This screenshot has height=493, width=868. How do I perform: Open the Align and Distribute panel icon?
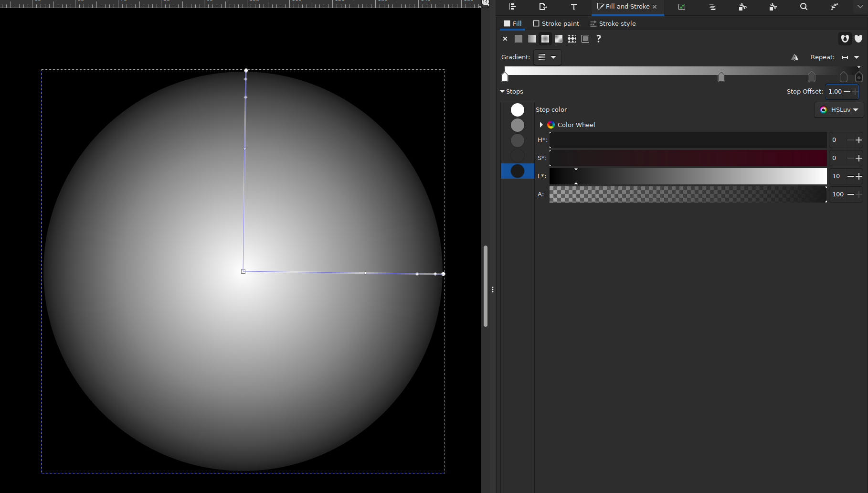coord(512,7)
